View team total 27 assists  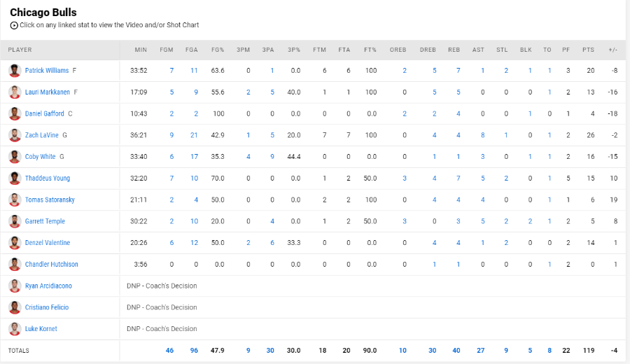click(x=480, y=350)
